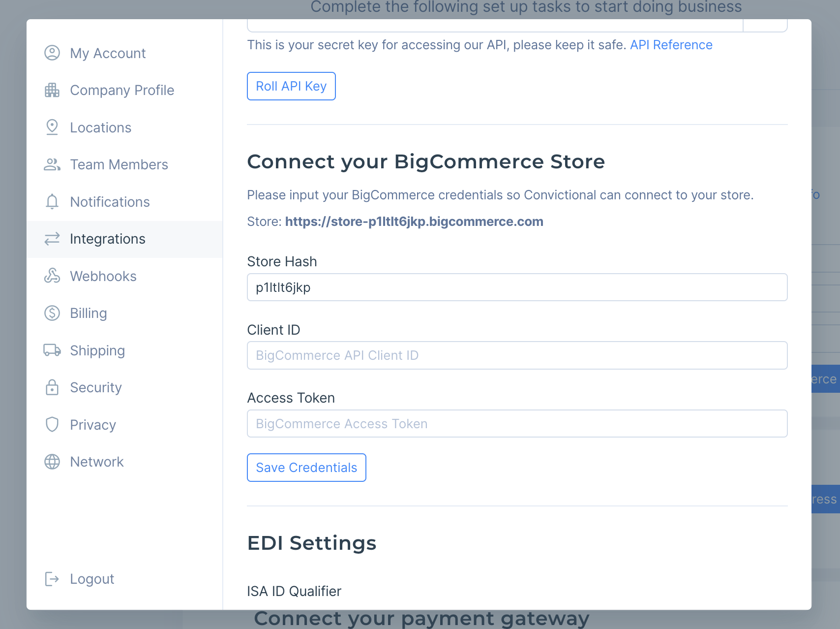Click Roll API Key button
Image resolution: width=840 pixels, height=629 pixels.
pos(291,86)
